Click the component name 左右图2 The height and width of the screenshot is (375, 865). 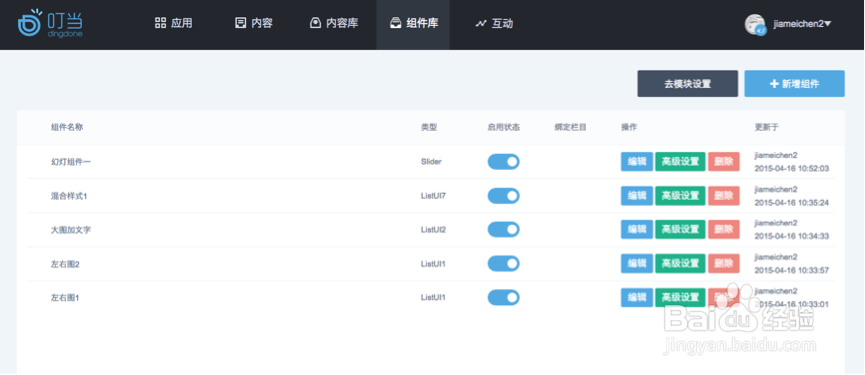point(65,264)
